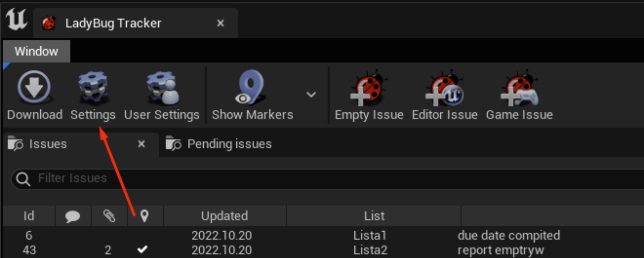This screenshot has height=258, width=644.
Task: Sort by the Updated column header
Action: [x=224, y=216]
